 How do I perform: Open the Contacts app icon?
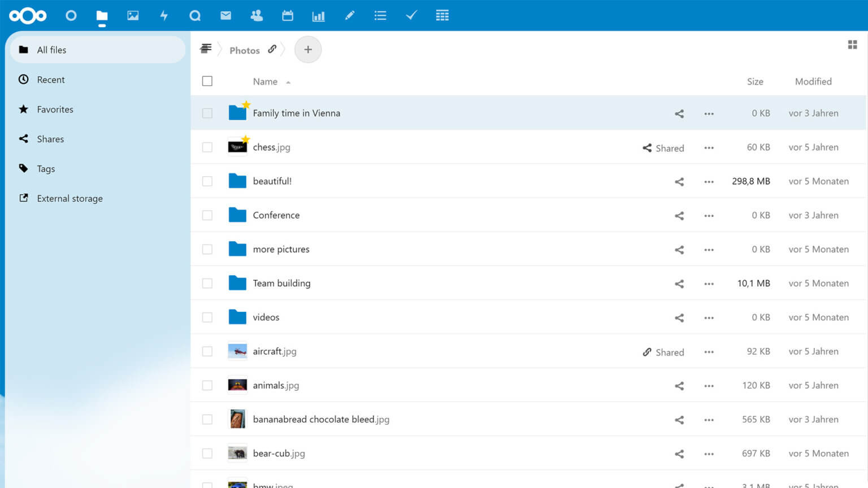coord(257,16)
